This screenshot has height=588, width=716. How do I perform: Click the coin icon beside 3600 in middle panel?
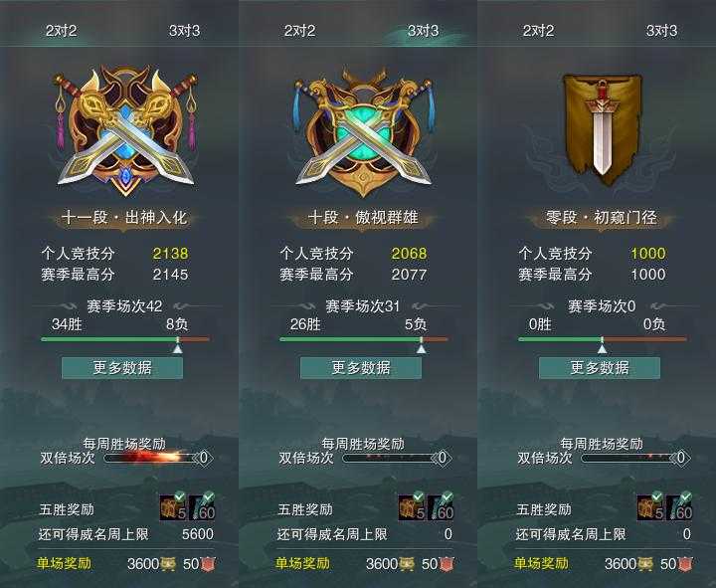coord(407,564)
